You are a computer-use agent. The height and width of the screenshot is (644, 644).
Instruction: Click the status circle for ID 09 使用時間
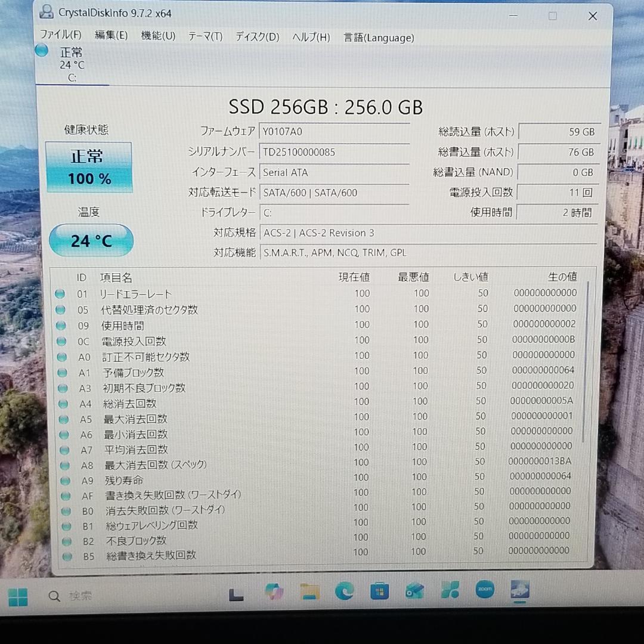(x=61, y=326)
